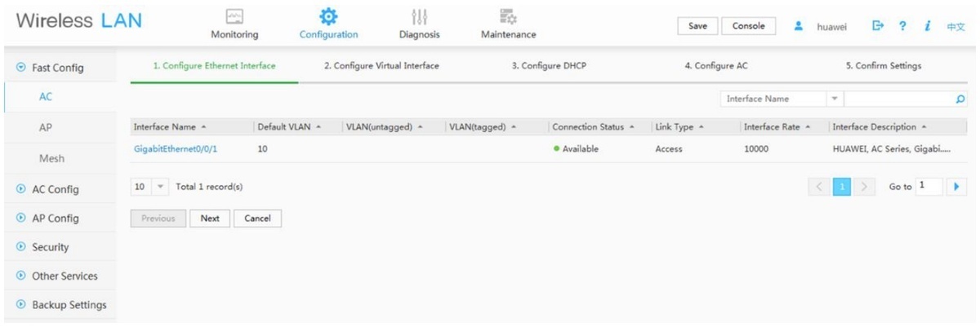Switch language to 中文
This screenshot has height=327, width=980.
click(x=955, y=27)
